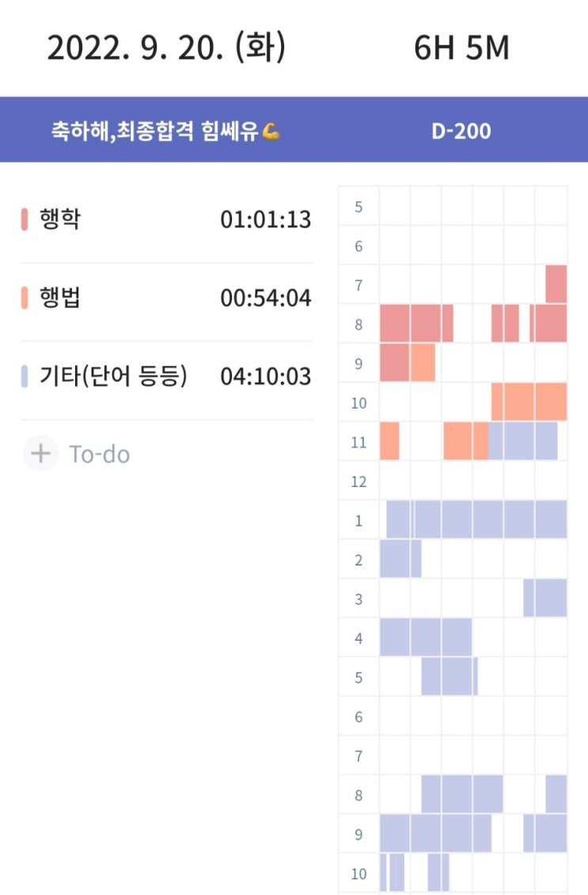The image size is (588, 895).
Task: Click the hour 12 label in the timetable
Action: point(358,481)
